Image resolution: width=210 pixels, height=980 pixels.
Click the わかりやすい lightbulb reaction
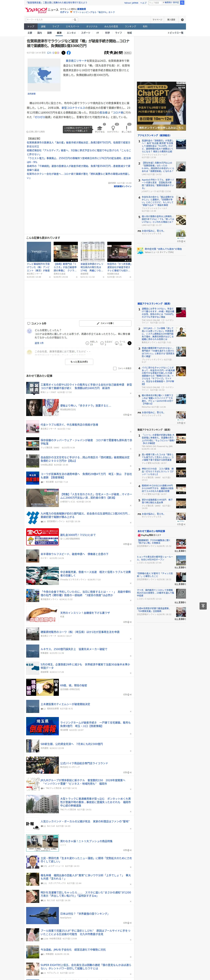[x=113, y=129]
